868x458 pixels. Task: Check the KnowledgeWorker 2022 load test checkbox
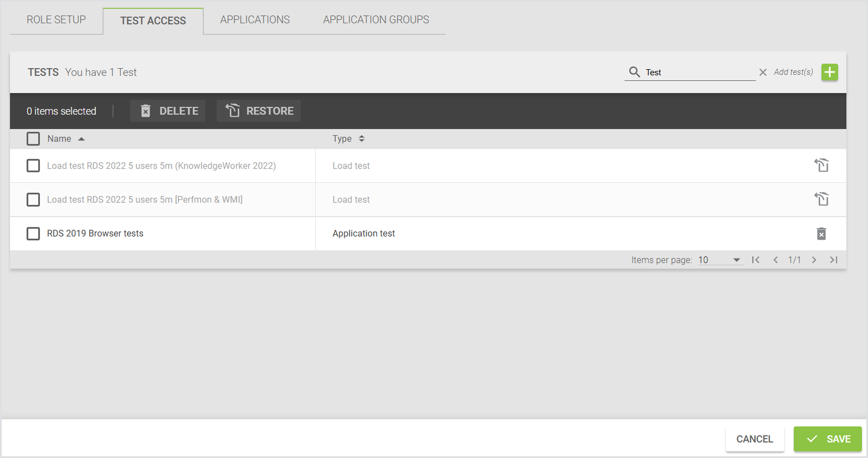pyautogui.click(x=33, y=166)
